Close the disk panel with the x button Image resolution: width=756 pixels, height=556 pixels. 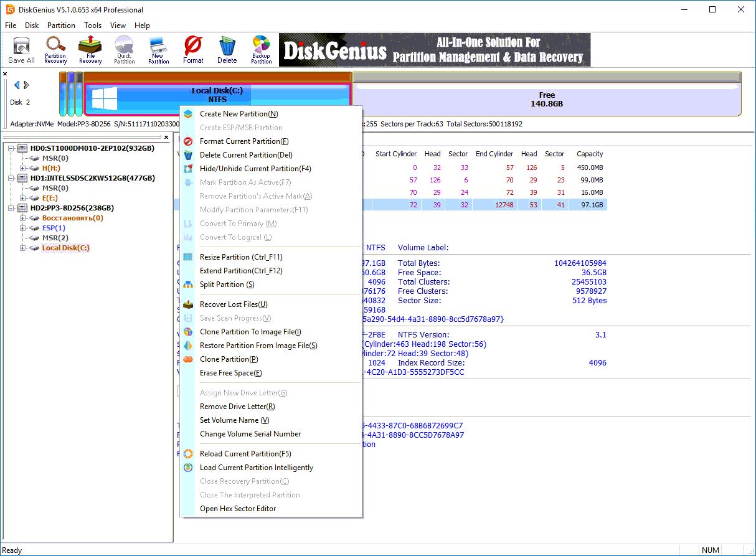pos(5,74)
